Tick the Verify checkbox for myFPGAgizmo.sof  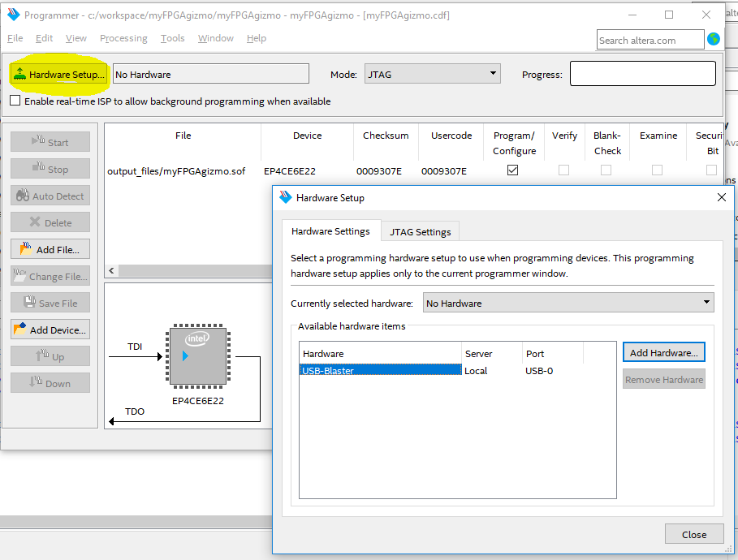pyautogui.click(x=563, y=170)
